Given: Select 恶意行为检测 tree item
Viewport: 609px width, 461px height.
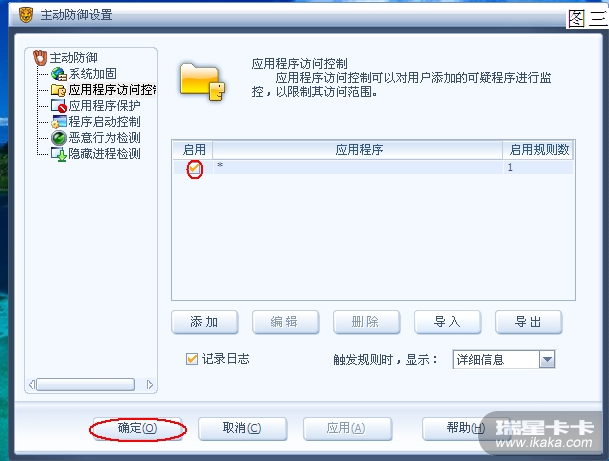Looking at the screenshot, I should click(104, 138).
